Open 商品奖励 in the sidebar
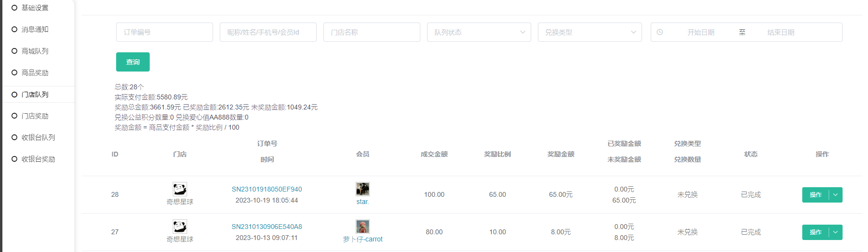 point(35,72)
